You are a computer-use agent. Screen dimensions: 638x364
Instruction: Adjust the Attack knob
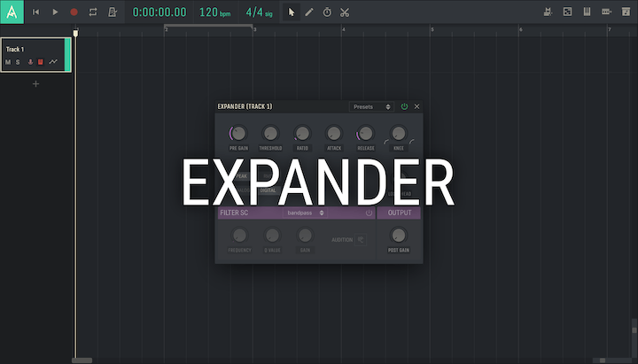tap(334, 134)
